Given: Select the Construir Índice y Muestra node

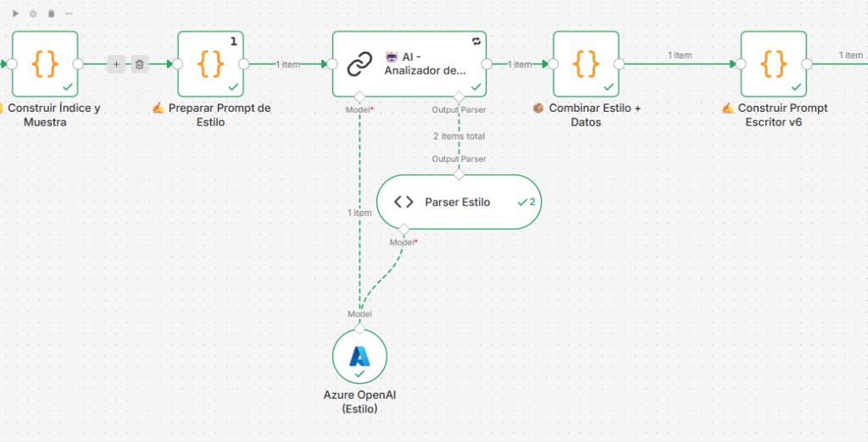Looking at the screenshot, I should coord(45,64).
